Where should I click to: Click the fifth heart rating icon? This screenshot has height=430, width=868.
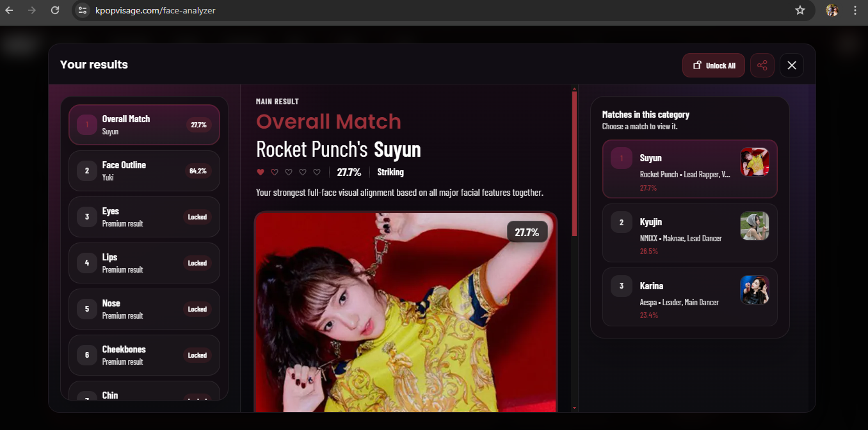[317, 172]
